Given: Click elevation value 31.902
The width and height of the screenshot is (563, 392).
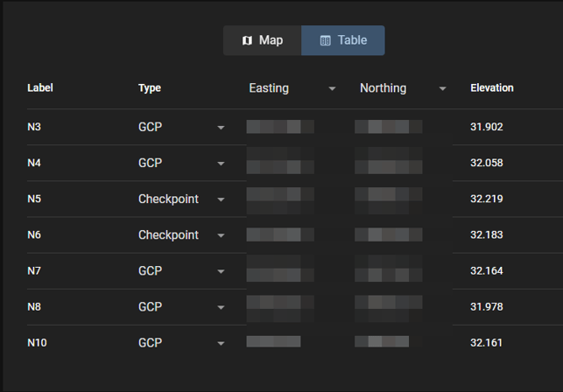Looking at the screenshot, I should coord(487,127).
